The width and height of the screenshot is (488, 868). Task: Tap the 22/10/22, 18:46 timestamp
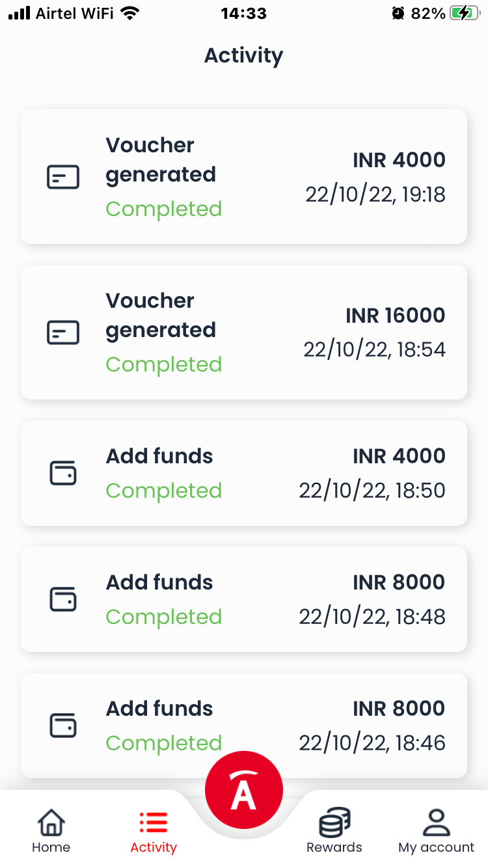coord(372,743)
